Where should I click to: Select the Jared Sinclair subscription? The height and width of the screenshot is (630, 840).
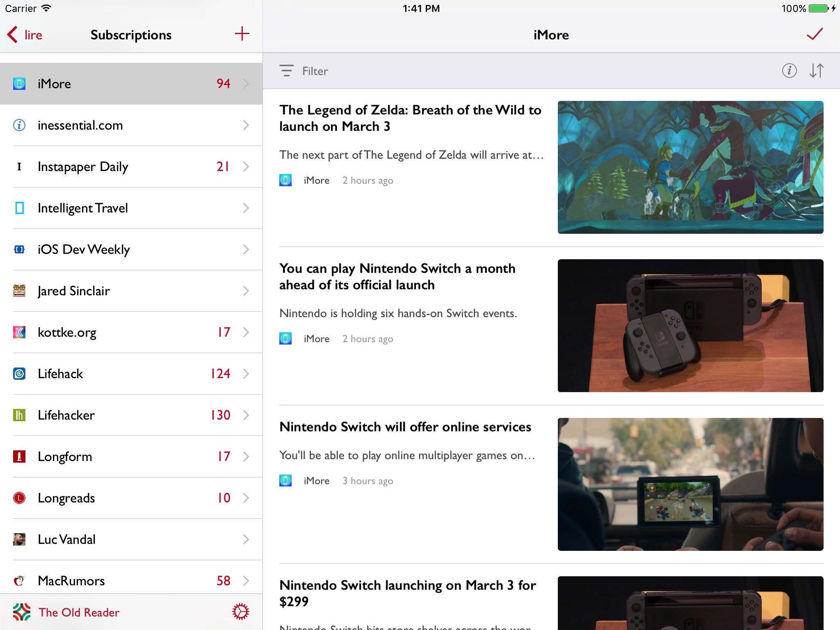131,291
